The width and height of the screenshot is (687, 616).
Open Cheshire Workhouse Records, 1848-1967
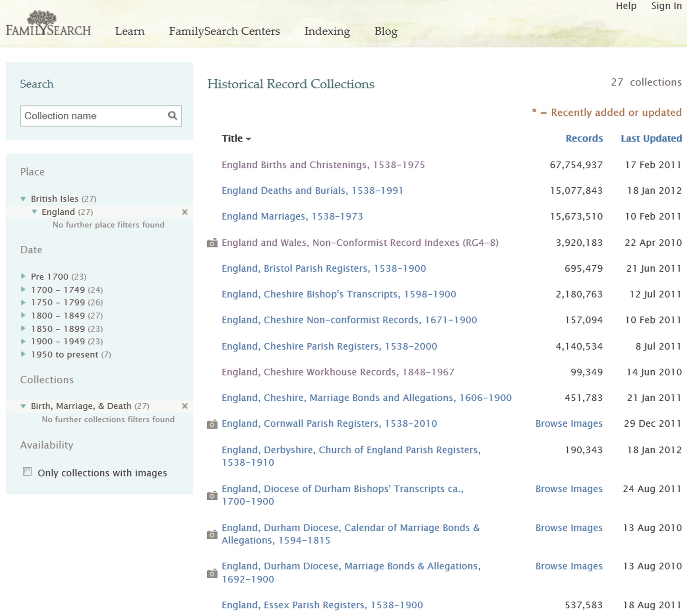click(338, 372)
